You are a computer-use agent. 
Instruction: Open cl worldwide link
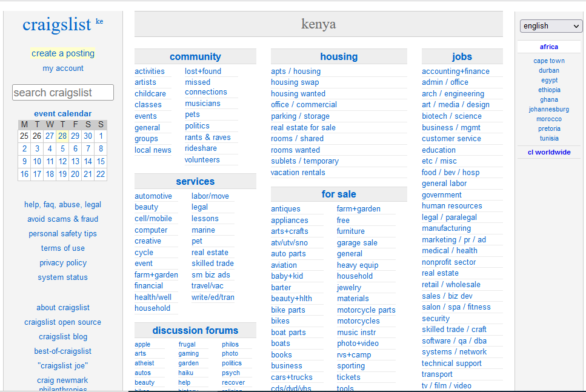click(548, 153)
